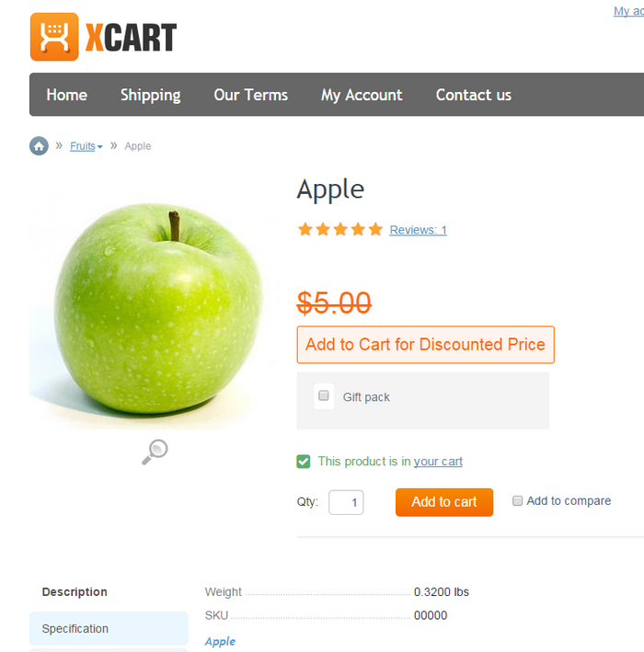The width and height of the screenshot is (644, 652).
Task: Enable the Gift pack checkbox
Action: coord(324,395)
